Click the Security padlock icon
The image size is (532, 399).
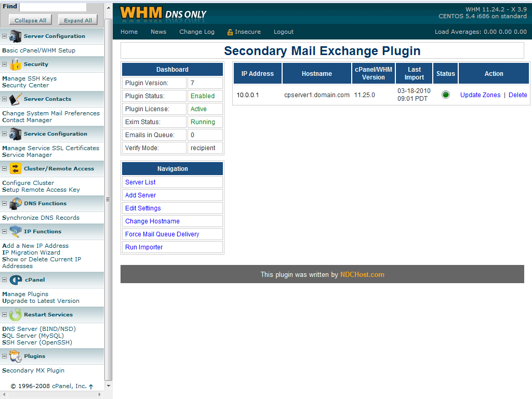[16, 64]
